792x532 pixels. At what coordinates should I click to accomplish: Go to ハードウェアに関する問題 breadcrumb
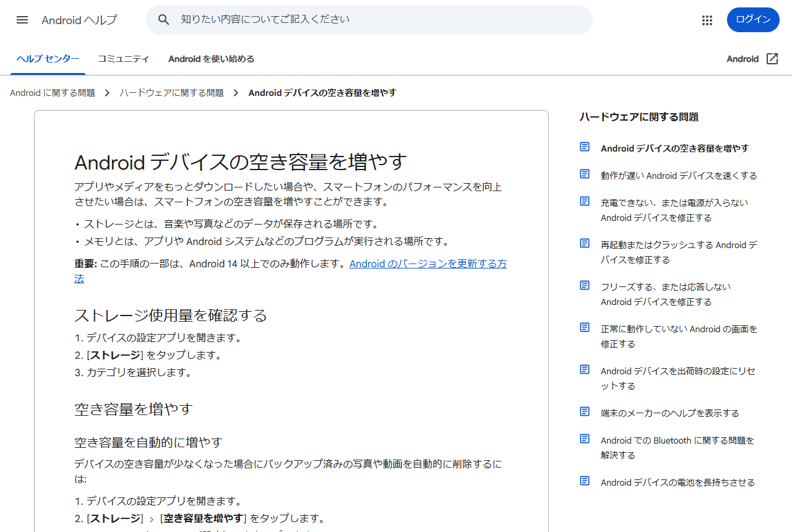[171, 93]
